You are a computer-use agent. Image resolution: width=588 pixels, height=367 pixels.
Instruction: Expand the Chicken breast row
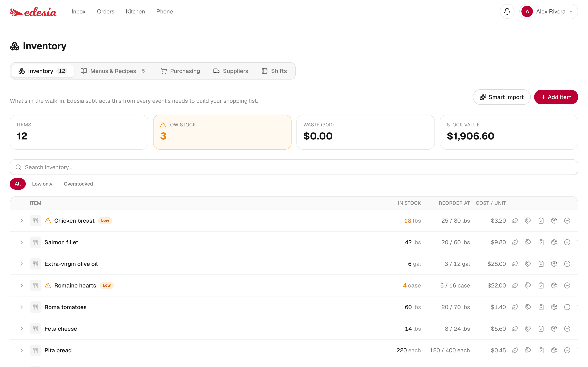(21, 221)
